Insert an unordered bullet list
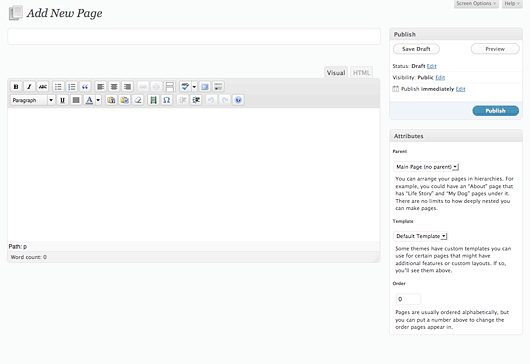The height and width of the screenshot is (364, 530). [x=58, y=87]
